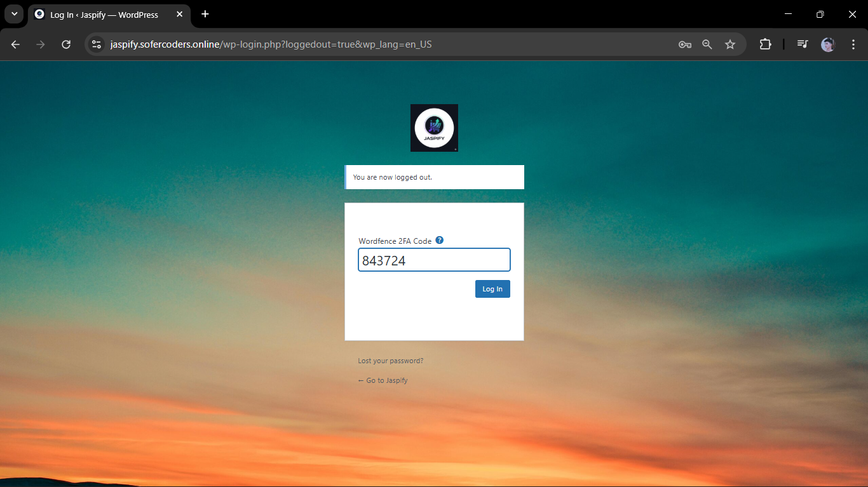Click the page reload icon
Viewport: 868px width, 487px height.
tap(66, 44)
